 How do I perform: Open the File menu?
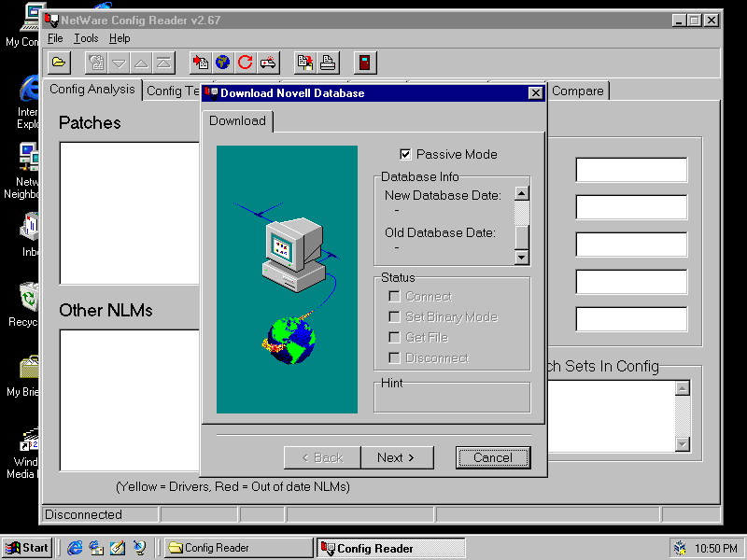point(55,38)
